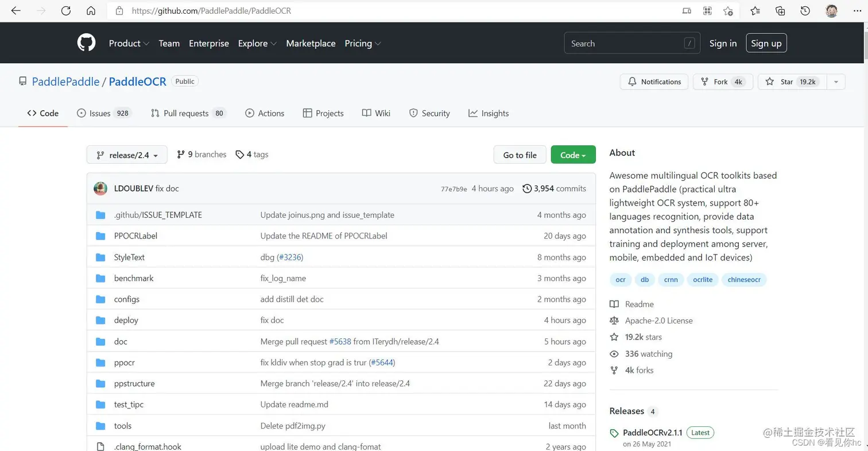Open the Projects tab
Viewport: 868px width, 451px height.
[323, 113]
